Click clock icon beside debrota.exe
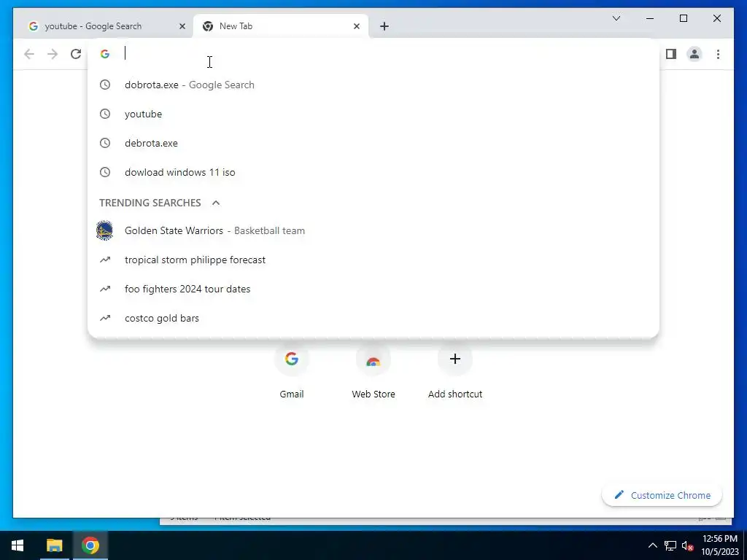 click(x=105, y=143)
